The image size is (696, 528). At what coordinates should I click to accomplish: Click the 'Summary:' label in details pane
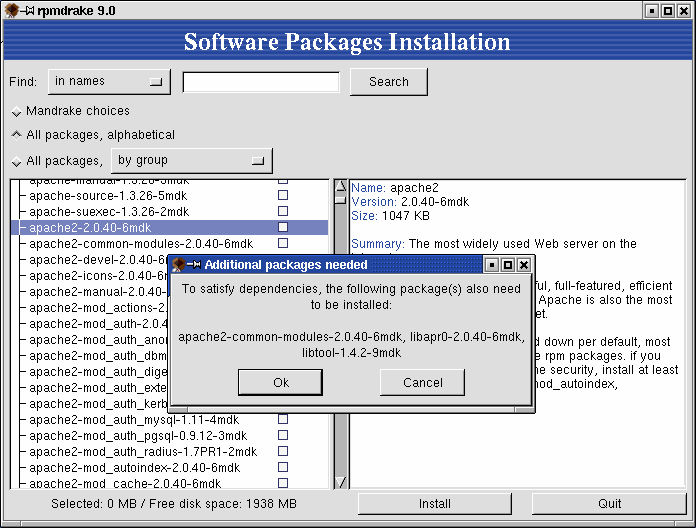(378, 244)
